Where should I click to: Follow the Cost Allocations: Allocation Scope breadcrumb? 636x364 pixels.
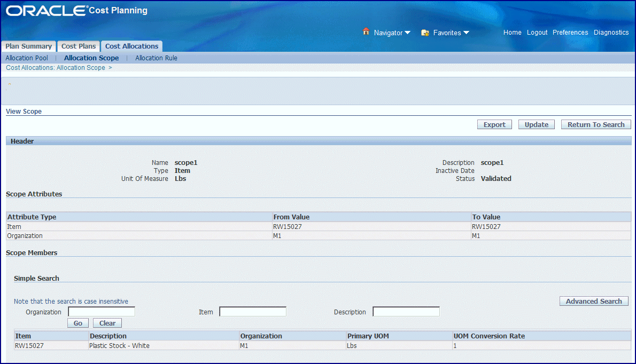56,68
